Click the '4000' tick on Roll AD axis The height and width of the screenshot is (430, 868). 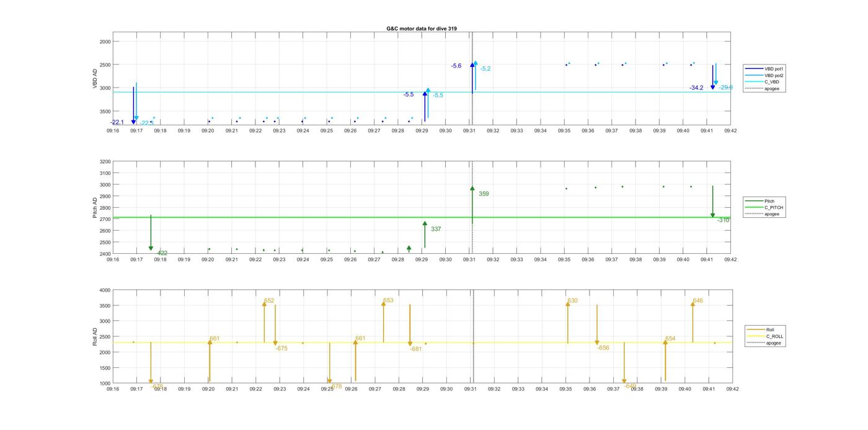pyautogui.click(x=104, y=290)
